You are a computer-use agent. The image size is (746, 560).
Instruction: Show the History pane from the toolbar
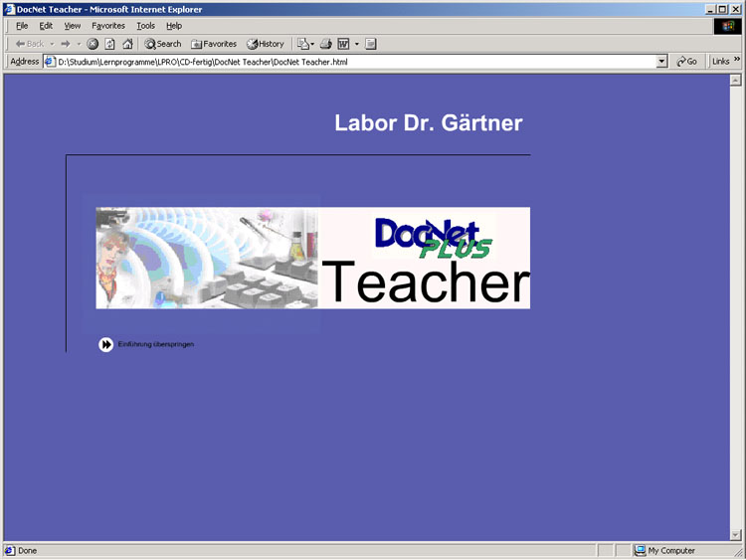[x=266, y=44]
